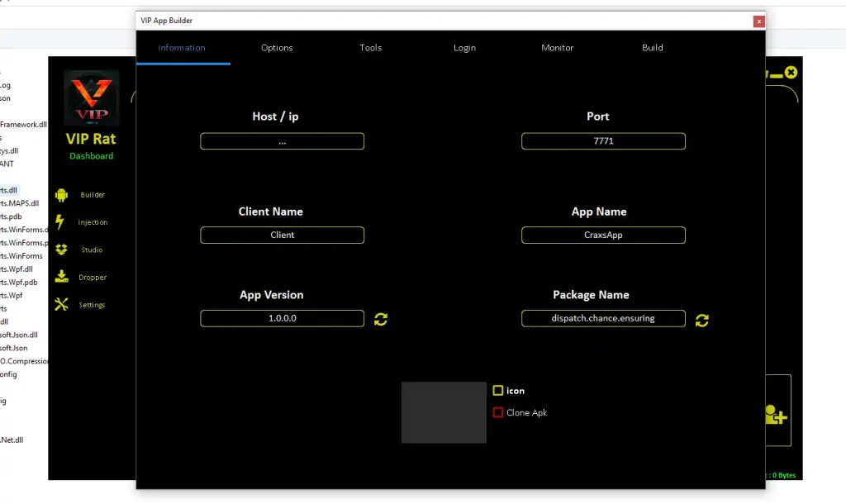Select the Injection lightning bolt icon
The height and width of the screenshot is (504, 846).
click(60, 222)
